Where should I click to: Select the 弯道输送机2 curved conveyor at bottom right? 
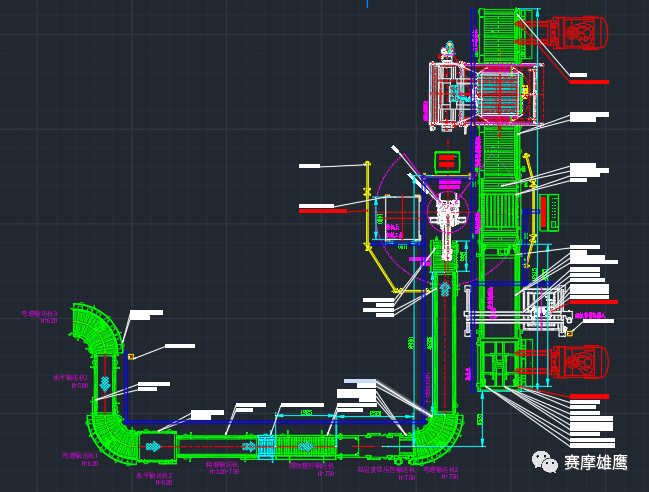coord(441,433)
